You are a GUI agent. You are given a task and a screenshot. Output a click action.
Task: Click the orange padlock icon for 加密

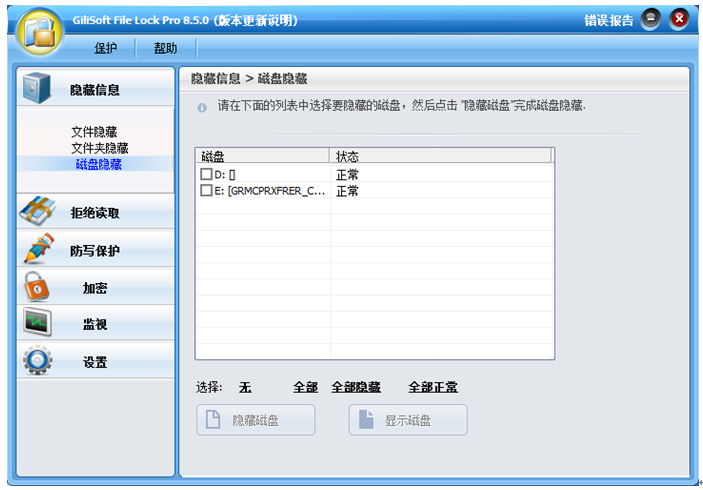(36, 286)
